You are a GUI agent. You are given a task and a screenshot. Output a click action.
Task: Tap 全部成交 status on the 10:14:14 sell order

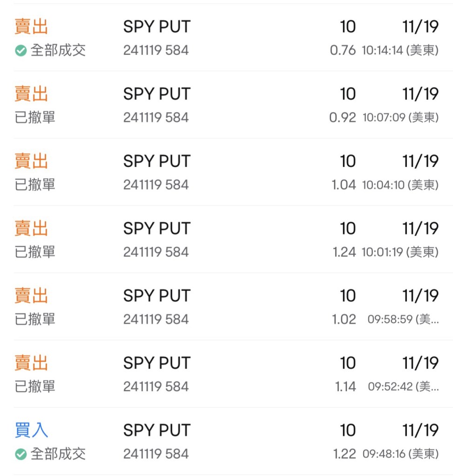point(58,50)
